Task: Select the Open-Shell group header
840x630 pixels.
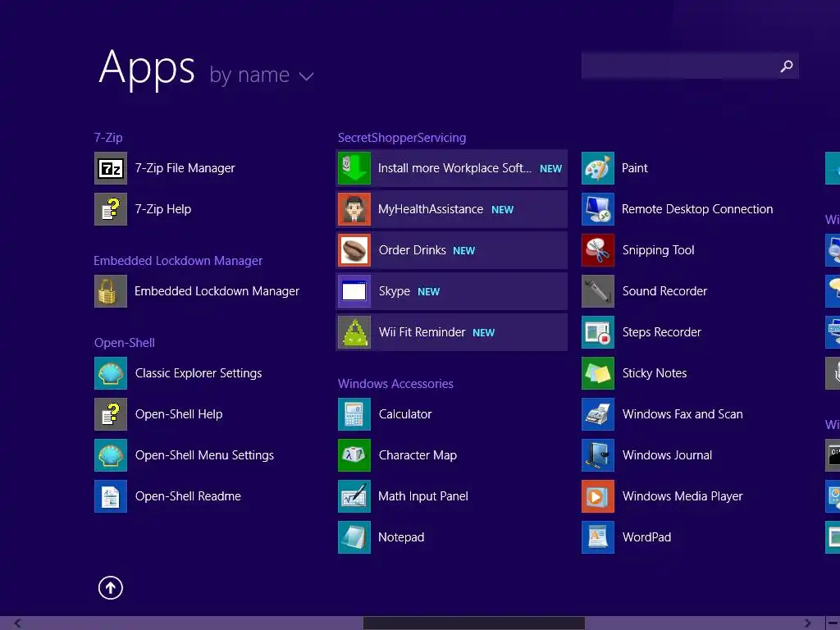Action: point(125,343)
